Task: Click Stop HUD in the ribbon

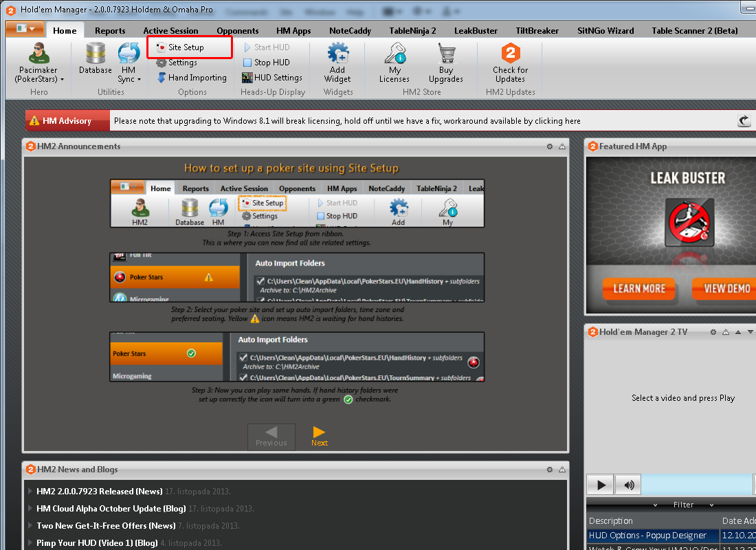Action: 267,63
